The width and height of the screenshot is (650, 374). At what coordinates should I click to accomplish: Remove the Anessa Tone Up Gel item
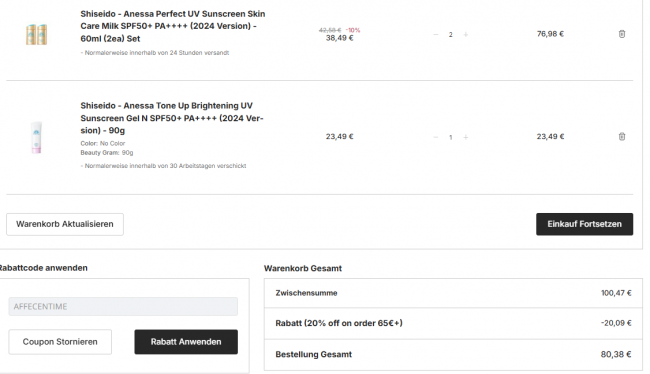(621, 136)
